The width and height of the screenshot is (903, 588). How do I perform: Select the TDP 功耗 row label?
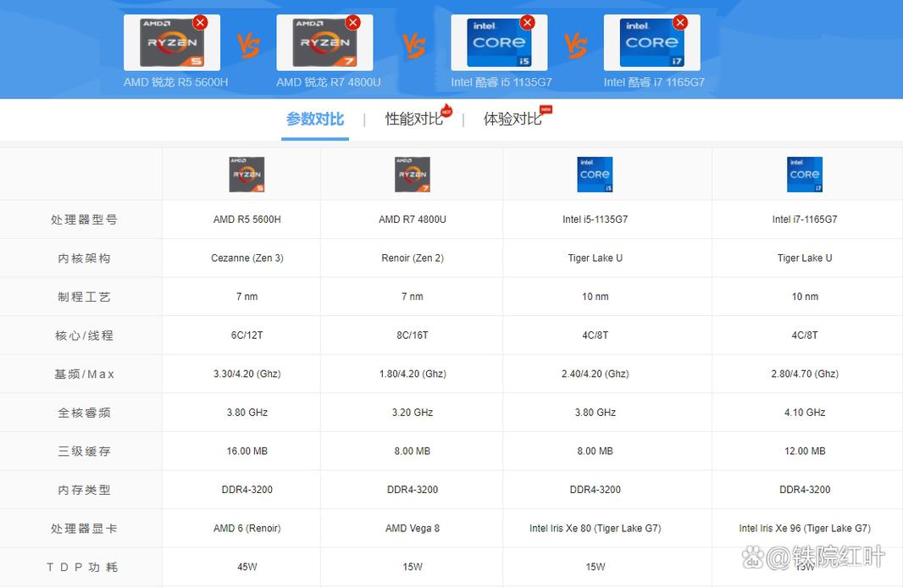click(x=82, y=567)
